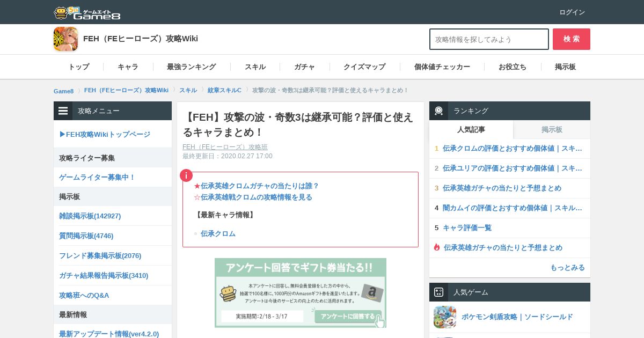This screenshot has width=644, height=338.
Task: Open rank 2 伝承ユリアの評価 article
Action: pos(513,168)
